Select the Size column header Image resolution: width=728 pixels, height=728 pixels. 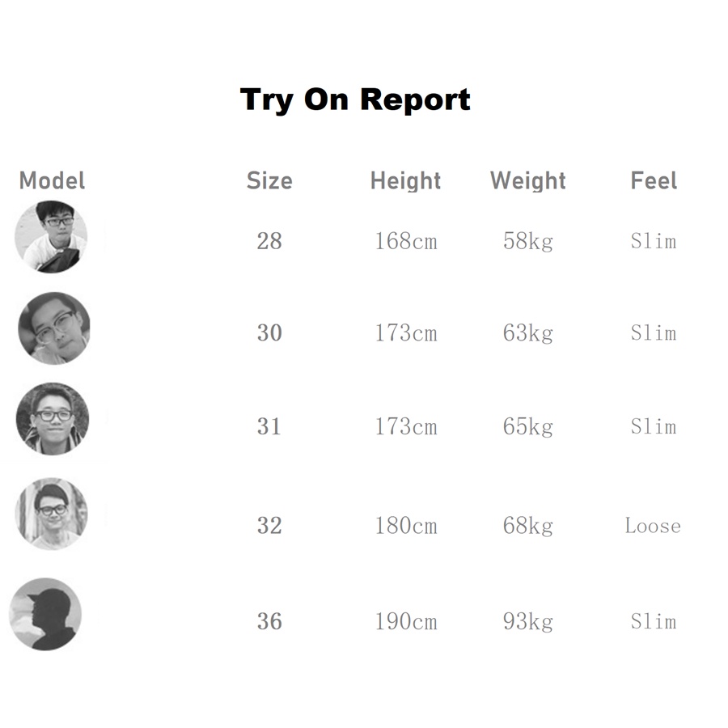(x=269, y=180)
